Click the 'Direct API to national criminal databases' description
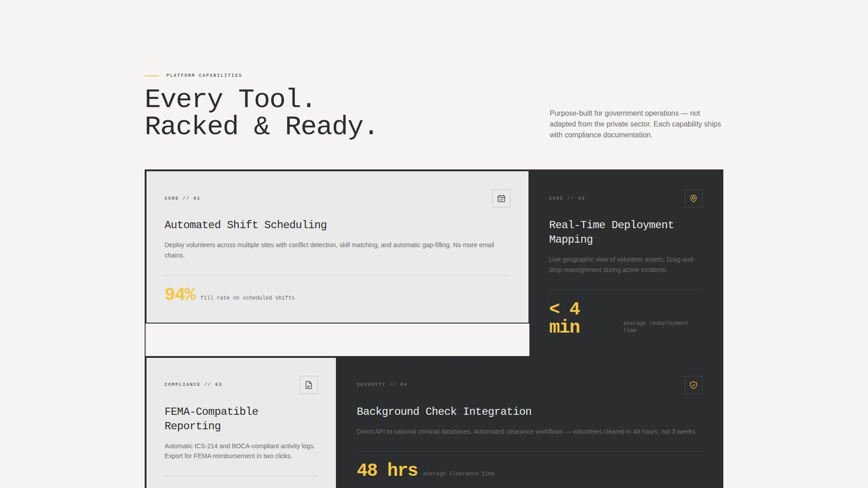This screenshot has width=868, height=488. [x=526, y=432]
